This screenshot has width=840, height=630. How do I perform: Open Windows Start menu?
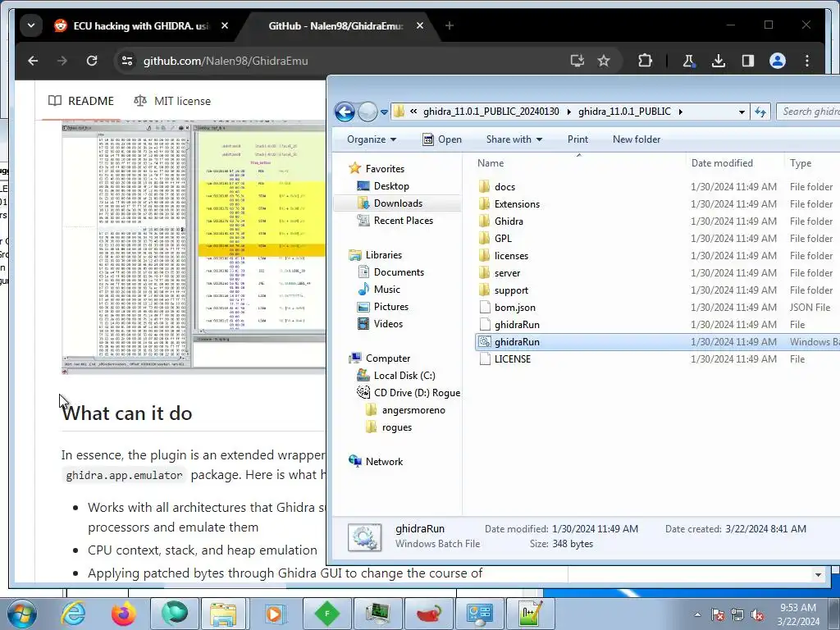[x=21, y=614]
